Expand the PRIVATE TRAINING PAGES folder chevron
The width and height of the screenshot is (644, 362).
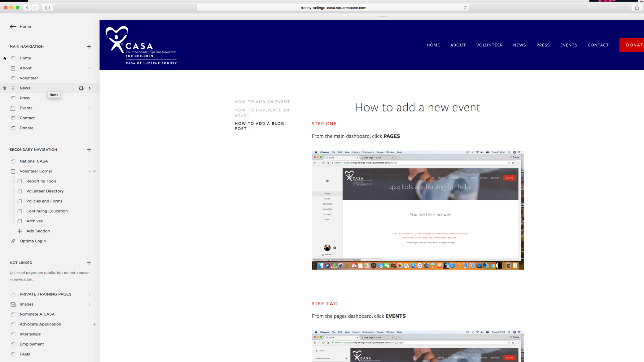point(90,294)
